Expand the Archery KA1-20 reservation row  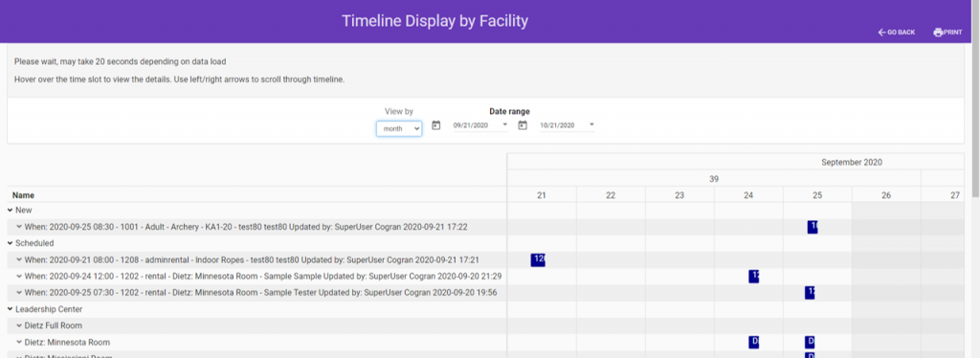[x=19, y=227]
